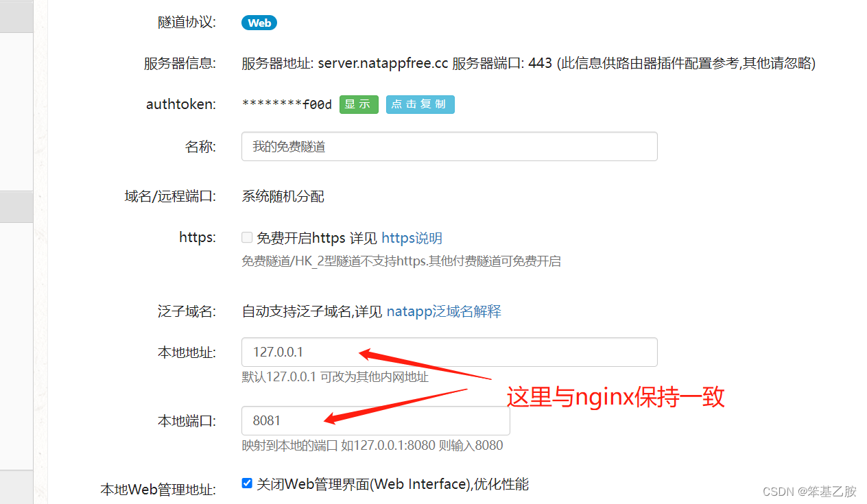Focus the 名称 field containing 我的免费隧道

click(449, 147)
